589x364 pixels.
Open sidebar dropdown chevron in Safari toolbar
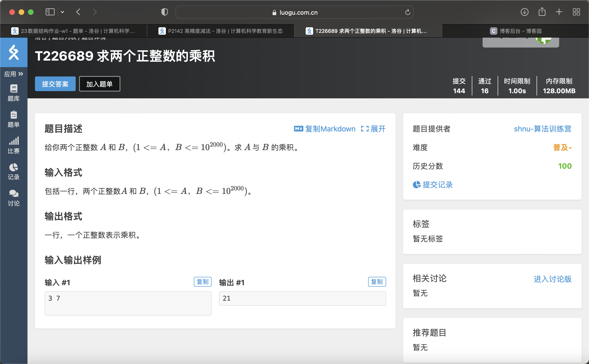coord(62,12)
